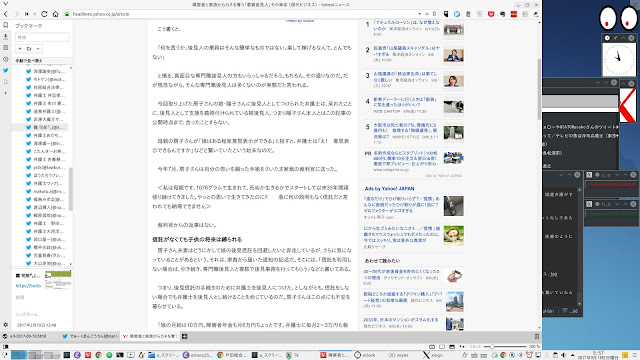Screen dimensions: 640x360
Task: Open a new tab with plus button
Action: click(184, 336)
